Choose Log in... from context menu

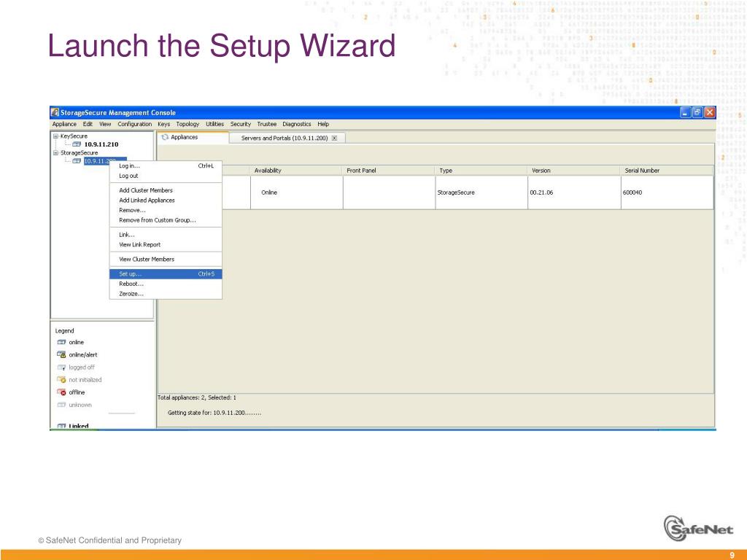(166, 166)
